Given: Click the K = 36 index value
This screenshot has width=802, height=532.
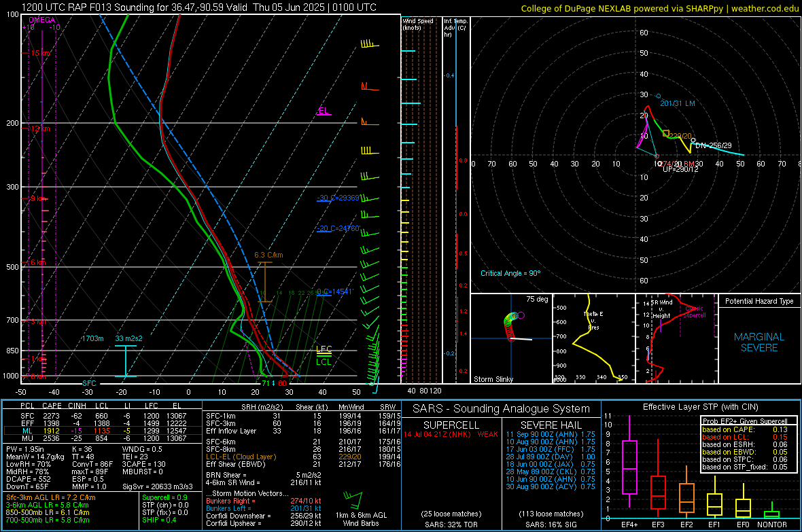Looking at the screenshot, I should pyautogui.click(x=82, y=449).
